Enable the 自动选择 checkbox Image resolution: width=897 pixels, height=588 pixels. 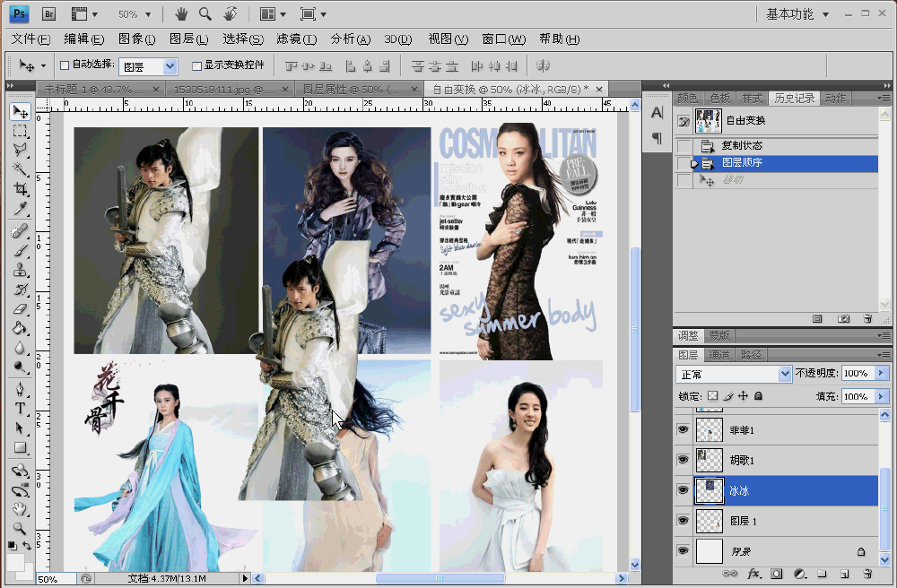pyautogui.click(x=65, y=65)
